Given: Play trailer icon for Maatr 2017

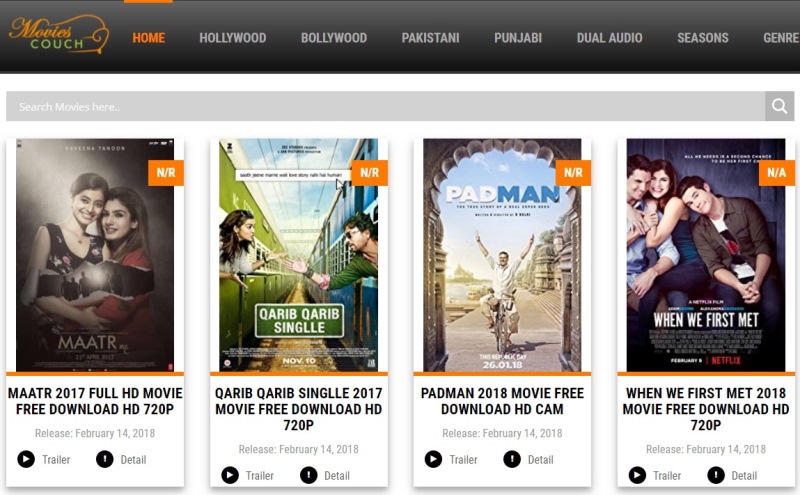Looking at the screenshot, I should point(26,459).
